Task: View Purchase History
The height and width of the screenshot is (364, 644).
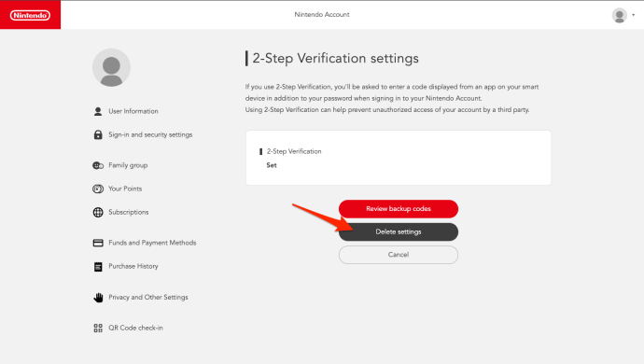Action: pos(133,266)
